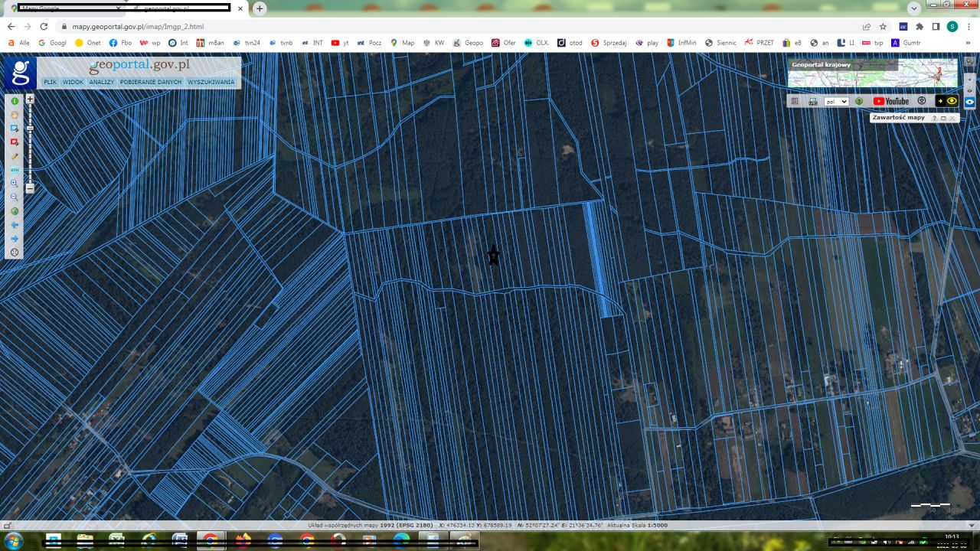Viewport: 980px width, 551px height.
Task: Open the PLIK menu
Action: (x=50, y=82)
